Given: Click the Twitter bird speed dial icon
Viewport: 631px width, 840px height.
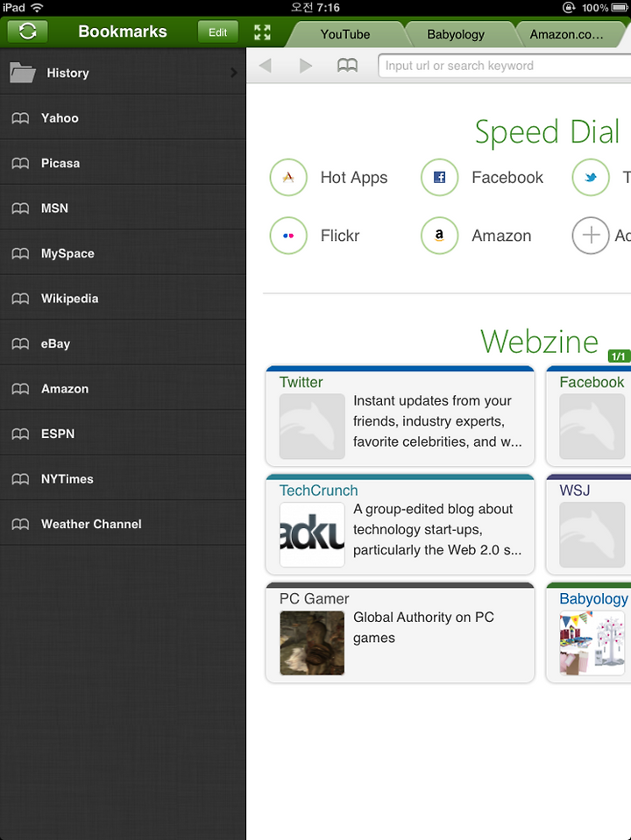Looking at the screenshot, I should point(591,177).
